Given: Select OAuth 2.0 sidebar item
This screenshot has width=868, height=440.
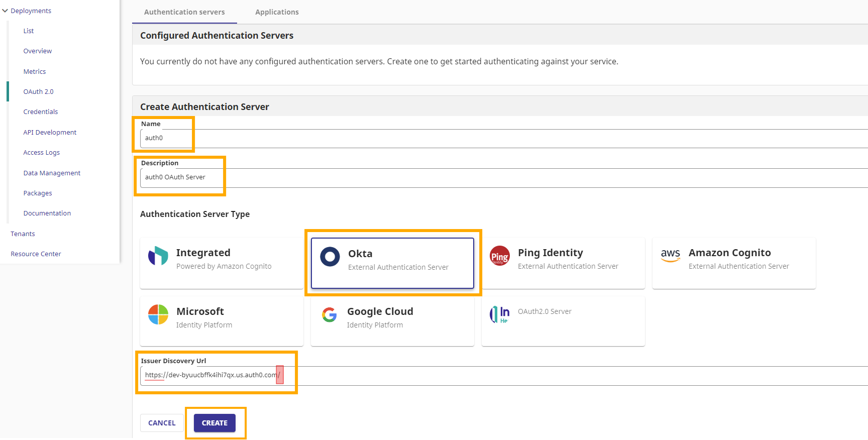Looking at the screenshot, I should pyautogui.click(x=38, y=91).
